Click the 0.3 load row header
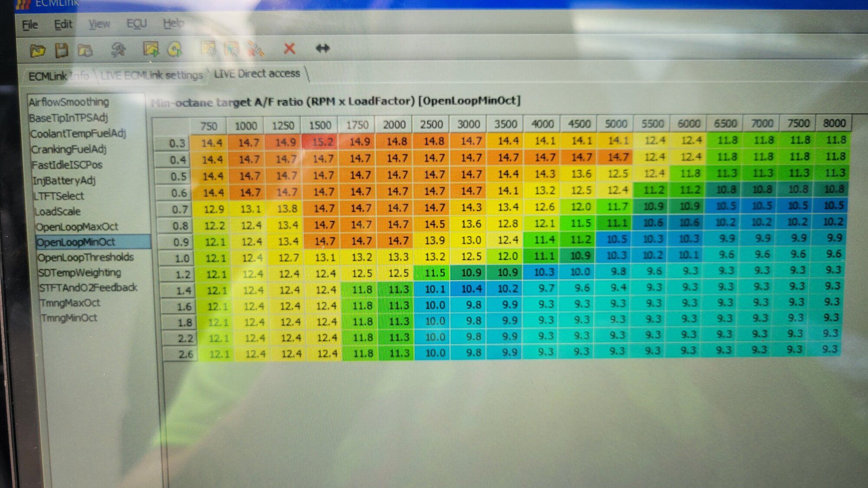868x488 pixels. (x=172, y=144)
